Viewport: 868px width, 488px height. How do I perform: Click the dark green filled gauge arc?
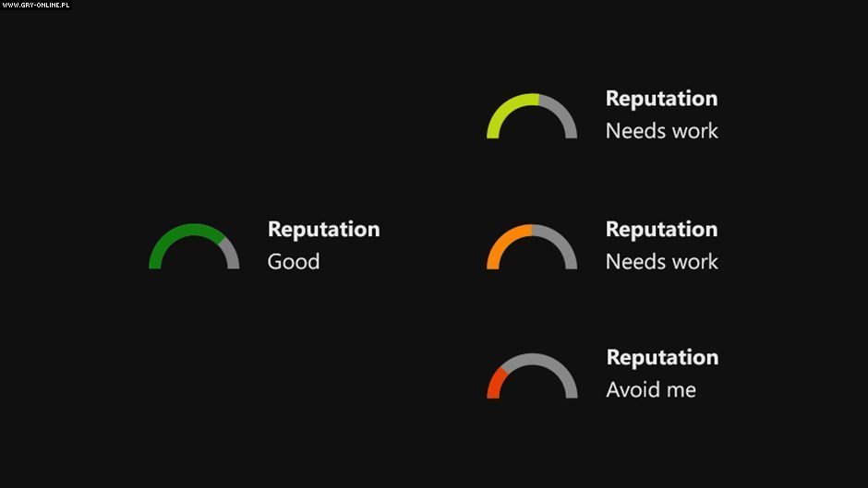point(175,232)
